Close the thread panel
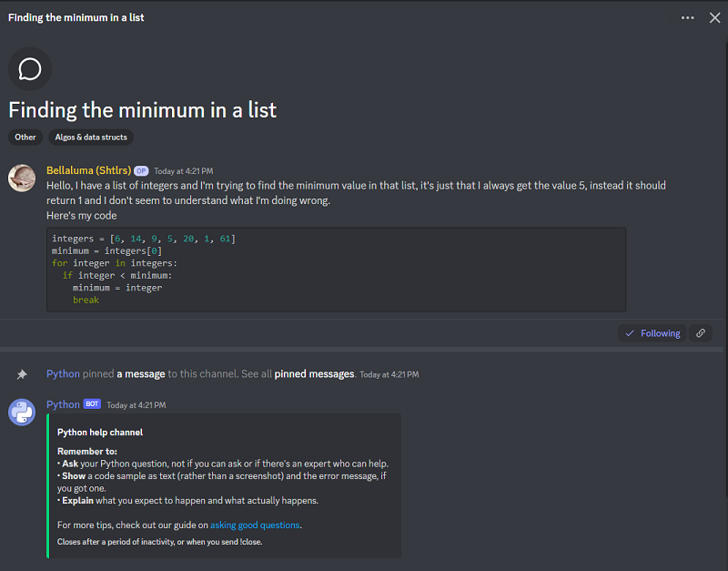The width and height of the screenshot is (728, 571). 715,17
